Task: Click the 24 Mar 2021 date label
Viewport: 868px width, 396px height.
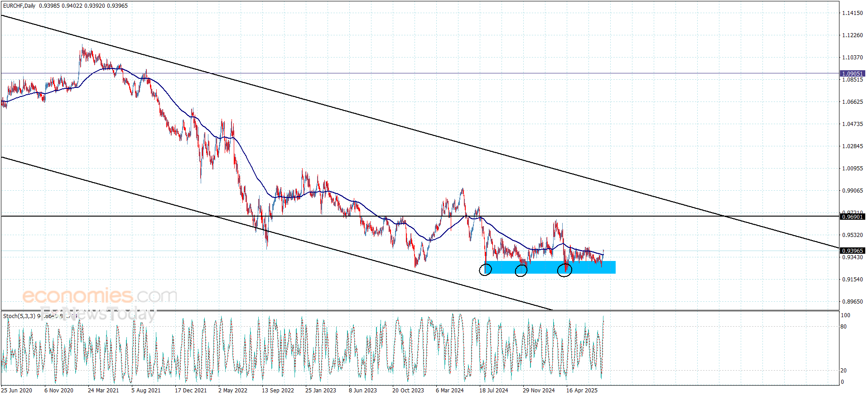Action: [x=103, y=391]
